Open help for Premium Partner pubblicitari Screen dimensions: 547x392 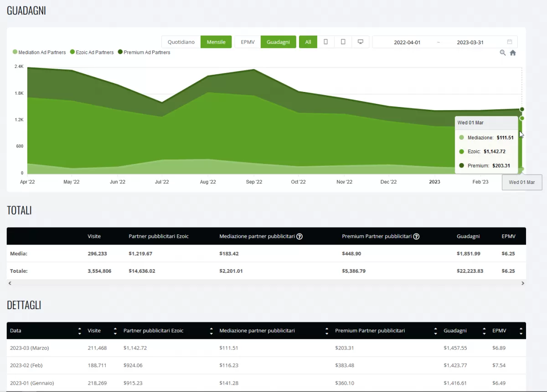[x=416, y=237]
